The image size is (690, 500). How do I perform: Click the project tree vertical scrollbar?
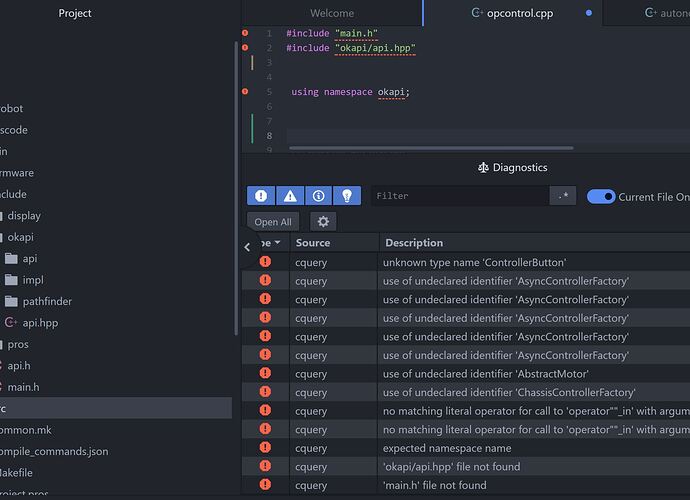236,188
